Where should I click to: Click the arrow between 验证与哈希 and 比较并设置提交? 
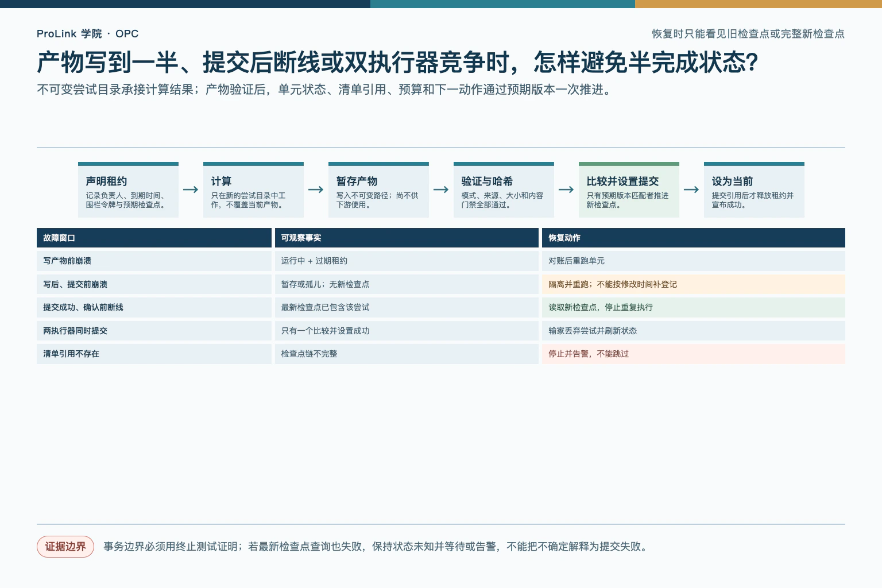pos(566,189)
